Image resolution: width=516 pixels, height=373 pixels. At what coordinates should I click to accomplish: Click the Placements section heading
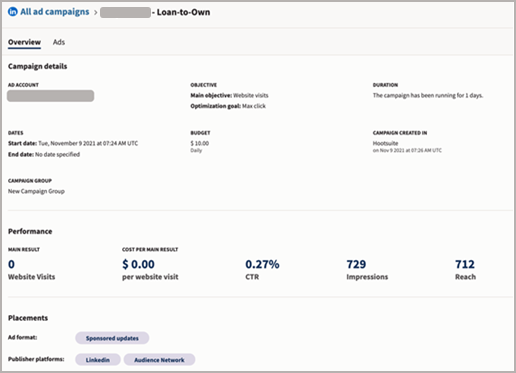tap(28, 318)
